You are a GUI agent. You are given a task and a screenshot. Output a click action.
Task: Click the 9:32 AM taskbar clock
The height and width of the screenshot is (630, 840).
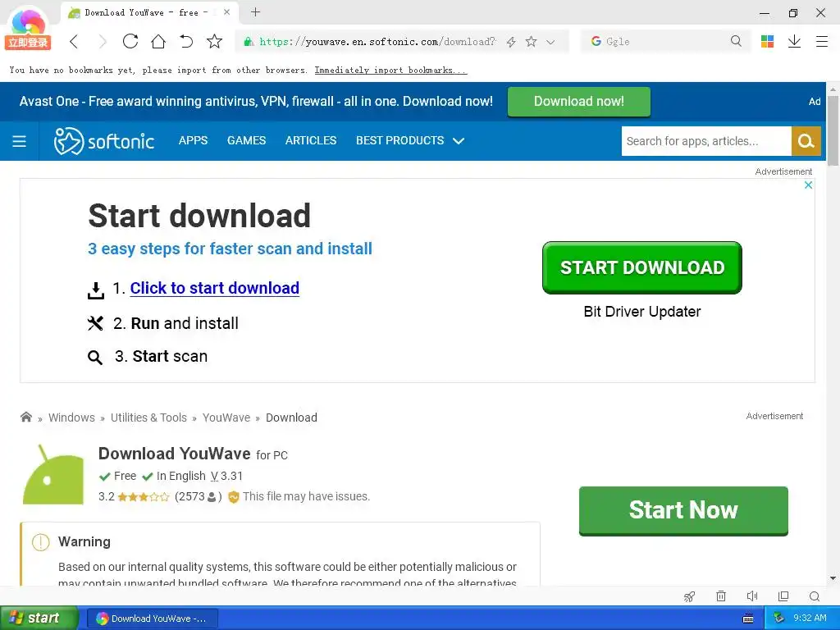(x=810, y=619)
